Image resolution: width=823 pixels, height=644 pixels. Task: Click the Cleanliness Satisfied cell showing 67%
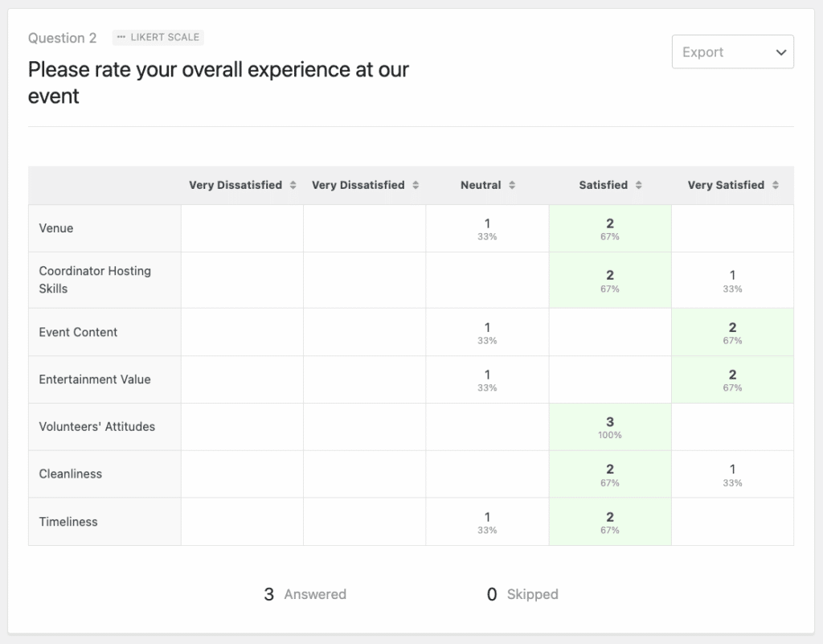(609, 474)
